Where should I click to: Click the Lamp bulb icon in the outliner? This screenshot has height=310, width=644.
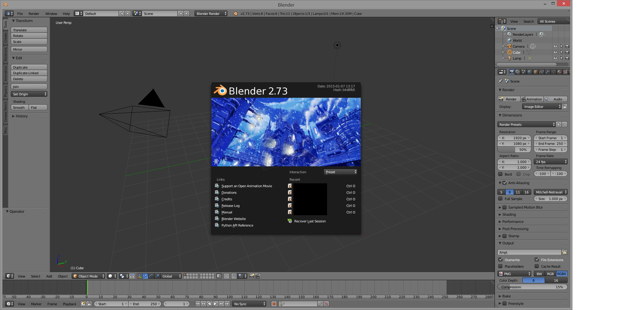pos(510,58)
